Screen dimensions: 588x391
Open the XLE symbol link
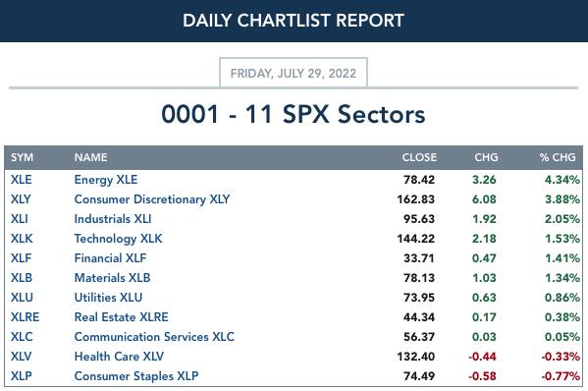point(21,180)
